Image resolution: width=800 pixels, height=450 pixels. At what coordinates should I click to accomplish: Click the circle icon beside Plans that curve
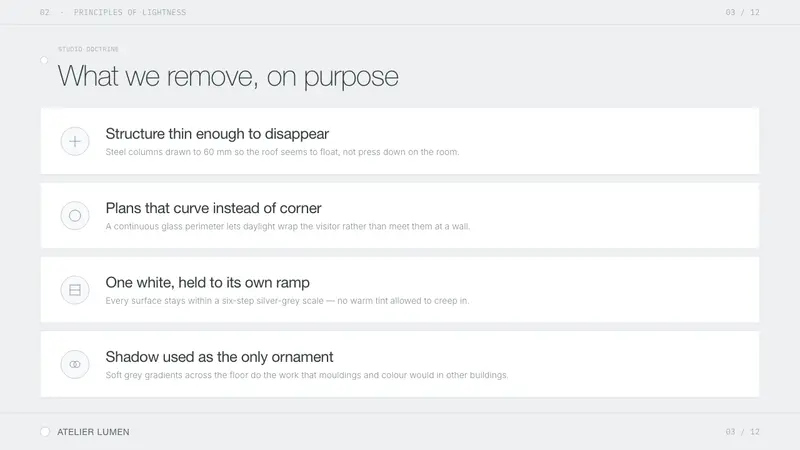pyautogui.click(x=75, y=216)
